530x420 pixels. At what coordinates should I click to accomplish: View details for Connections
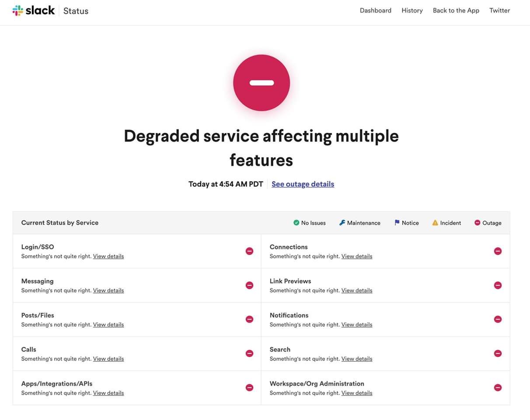pyautogui.click(x=357, y=256)
